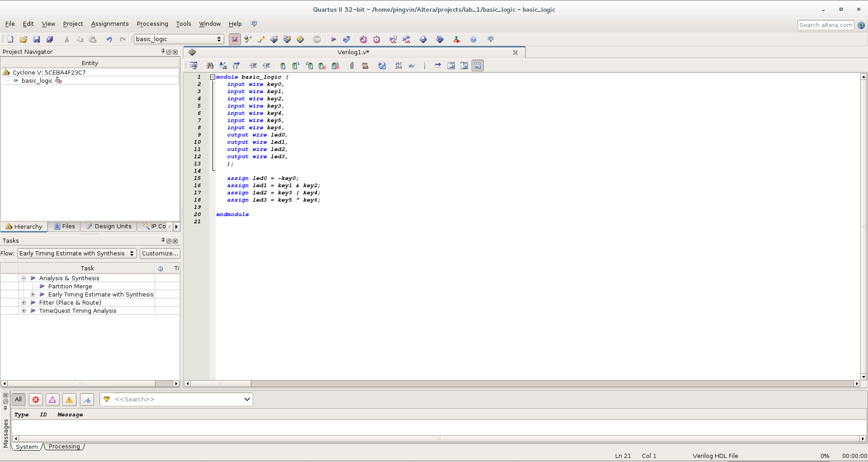Image resolution: width=868 pixels, height=462 pixels.
Task: Click the globe icon beside search box
Action: (x=861, y=25)
